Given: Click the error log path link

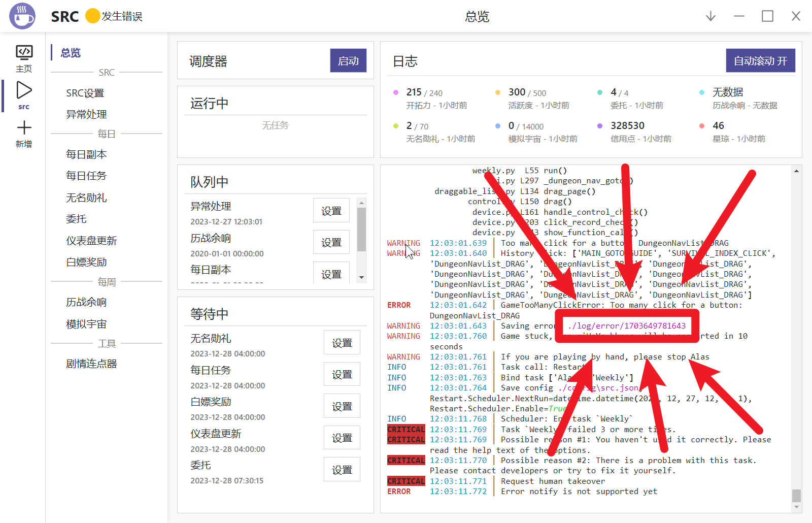Looking at the screenshot, I should [627, 326].
